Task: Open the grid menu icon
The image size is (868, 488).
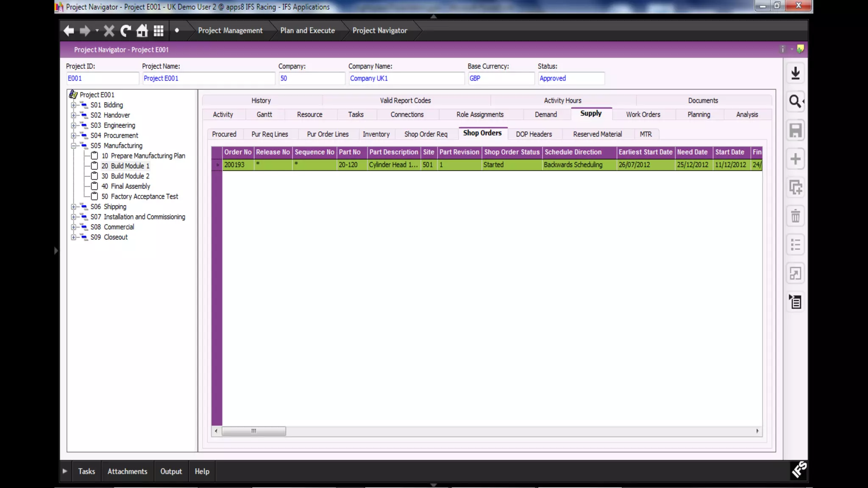Action: pos(159,30)
